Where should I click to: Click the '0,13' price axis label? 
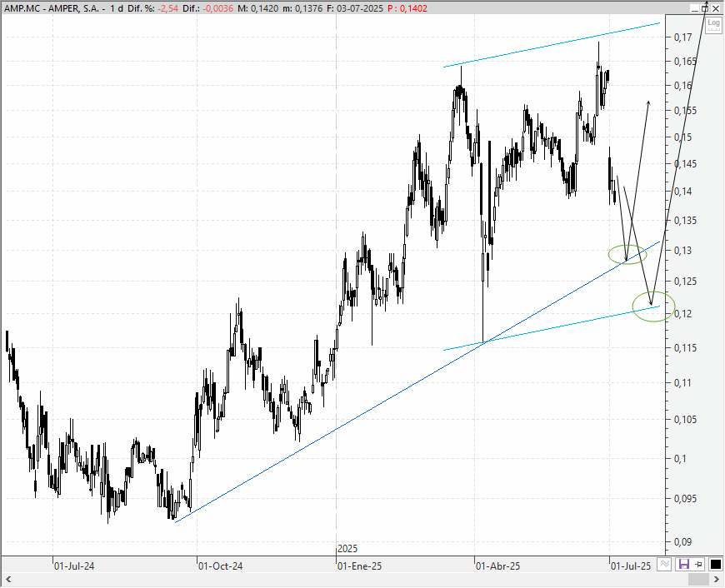click(683, 251)
